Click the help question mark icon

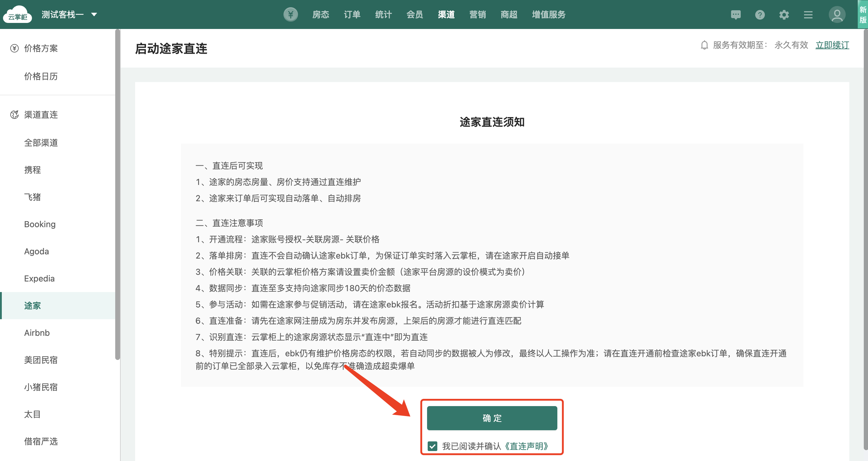coord(759,15)
